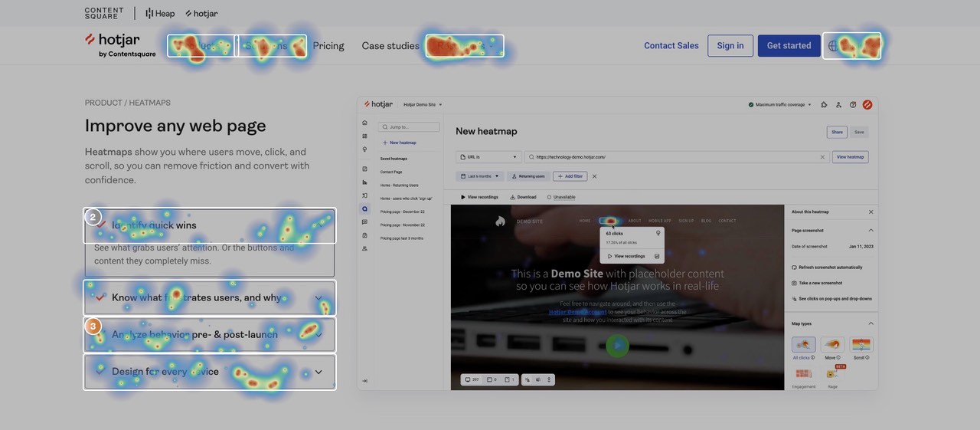This screenshot has height=430, width=980.
Task: Toggle See clicks on pop-ups and drop-downs
Action: pyautogui.click(x=831, y=299)
